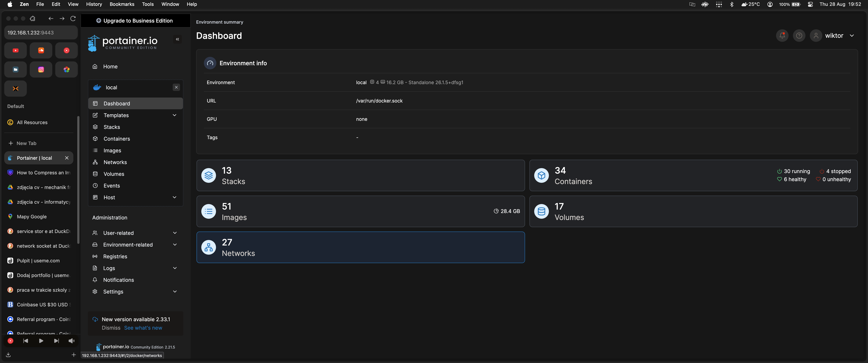This screenshot has height=363, width=868.
Task: Open Events in the sidebar
Action: tap(135, 186)
